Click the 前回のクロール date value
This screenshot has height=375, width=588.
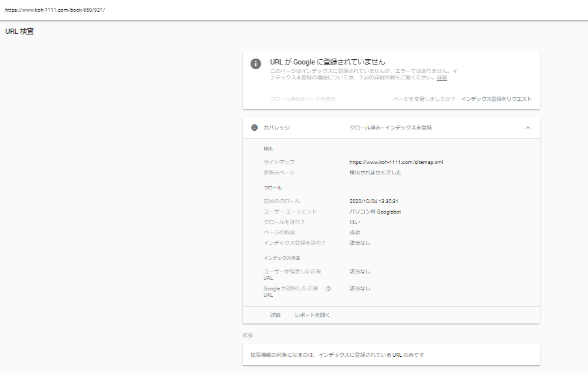374,201
